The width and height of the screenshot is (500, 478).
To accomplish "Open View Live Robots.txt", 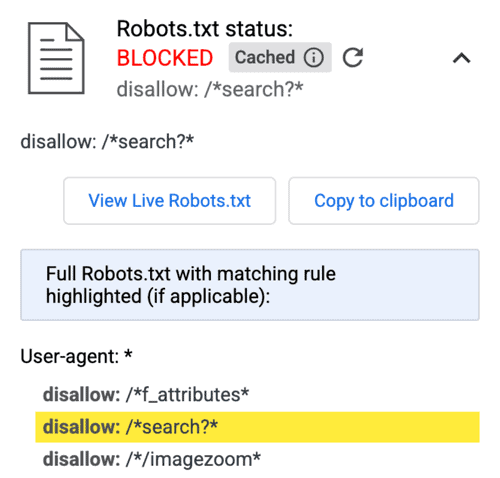I will [169, 201].
